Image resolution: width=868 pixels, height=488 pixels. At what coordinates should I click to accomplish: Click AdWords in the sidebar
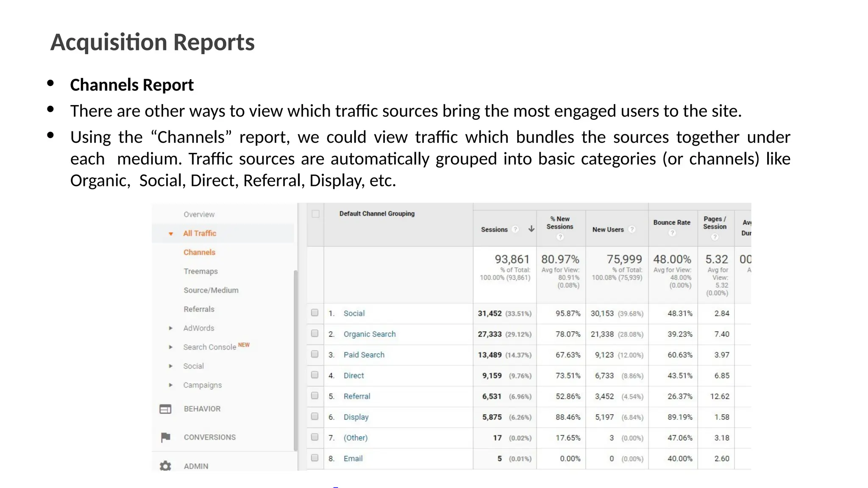coord(198,328)
